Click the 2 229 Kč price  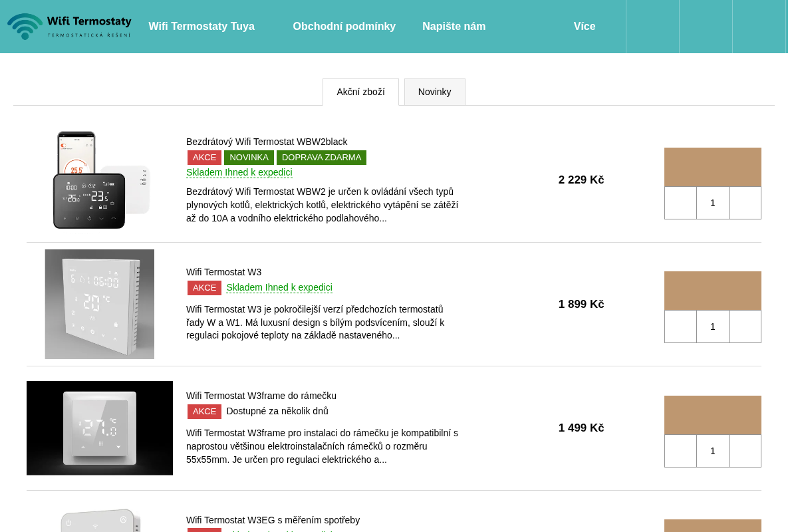tap(581, 180)
